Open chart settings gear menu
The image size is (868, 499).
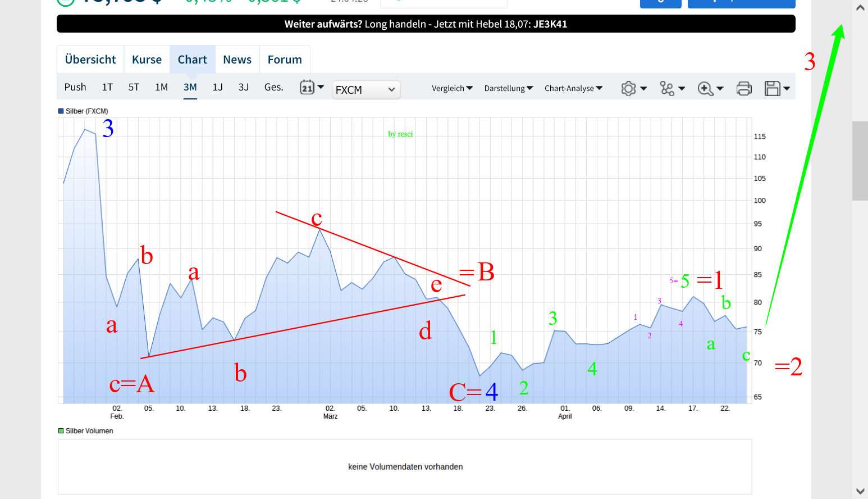tap(634, 88)
